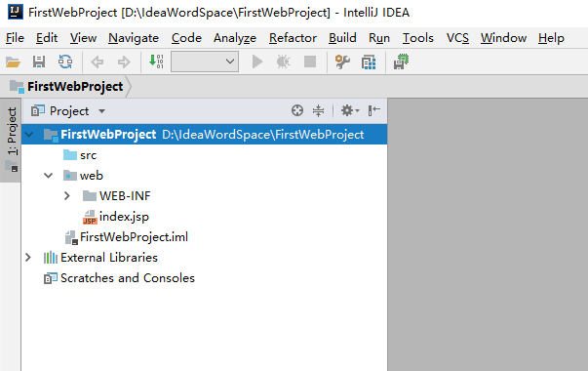Open the Tools menu

point(418,38)
